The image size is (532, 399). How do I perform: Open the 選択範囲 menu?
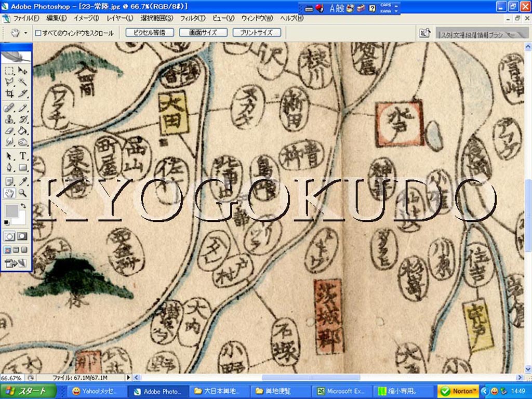pyautogui.click(x=157, y=18)
